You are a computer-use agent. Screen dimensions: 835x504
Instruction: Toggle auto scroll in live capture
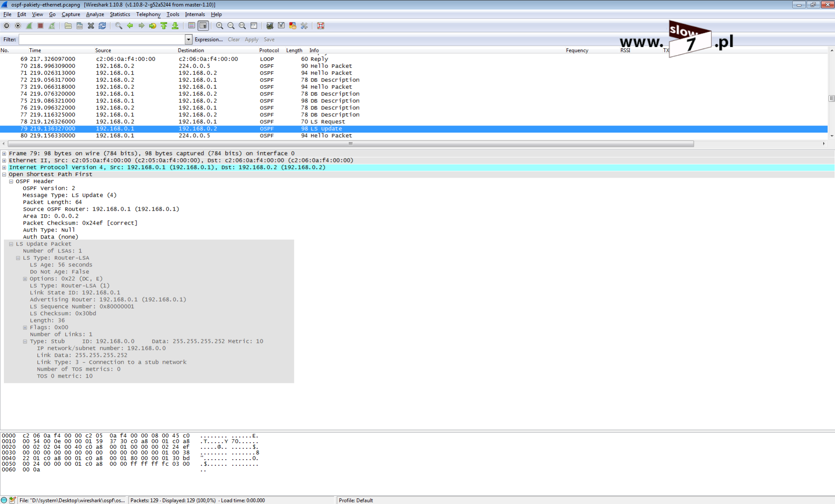click(x=203, y=26)
